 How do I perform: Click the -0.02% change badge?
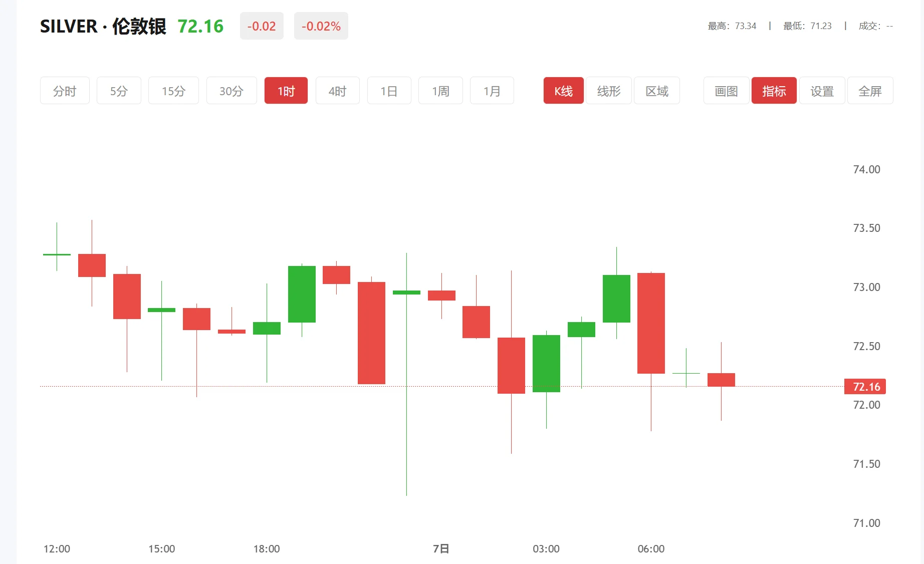pos(321,26)
